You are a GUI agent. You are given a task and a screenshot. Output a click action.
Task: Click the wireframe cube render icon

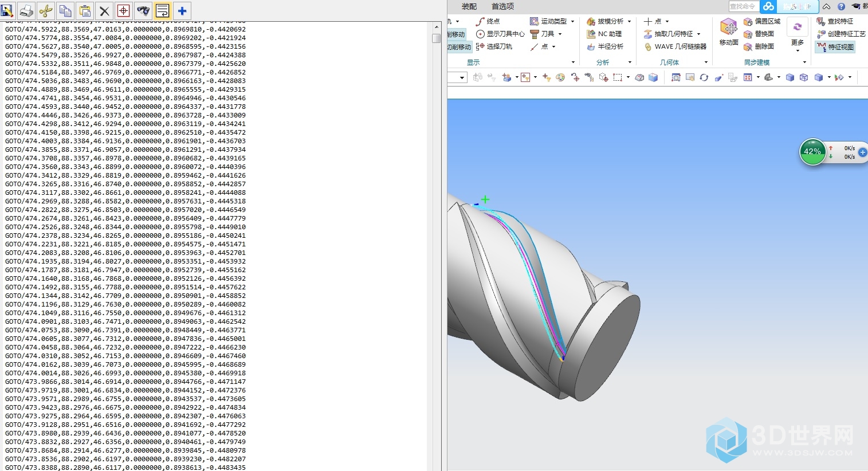coord(804,77)
